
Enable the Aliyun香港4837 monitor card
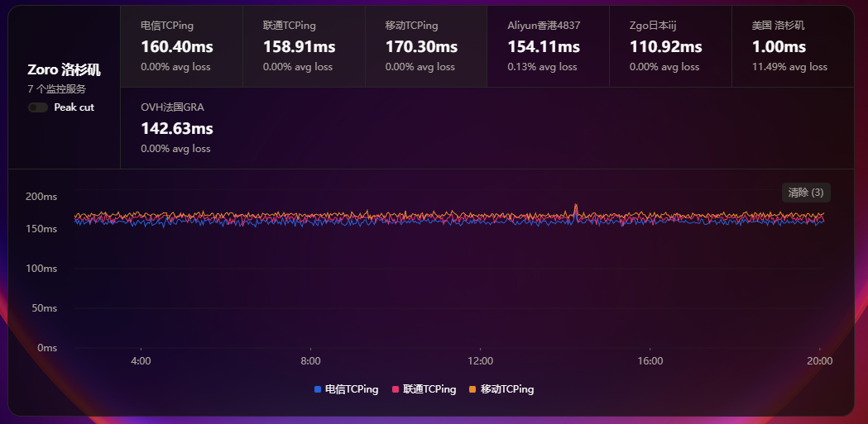coord(548,46)
